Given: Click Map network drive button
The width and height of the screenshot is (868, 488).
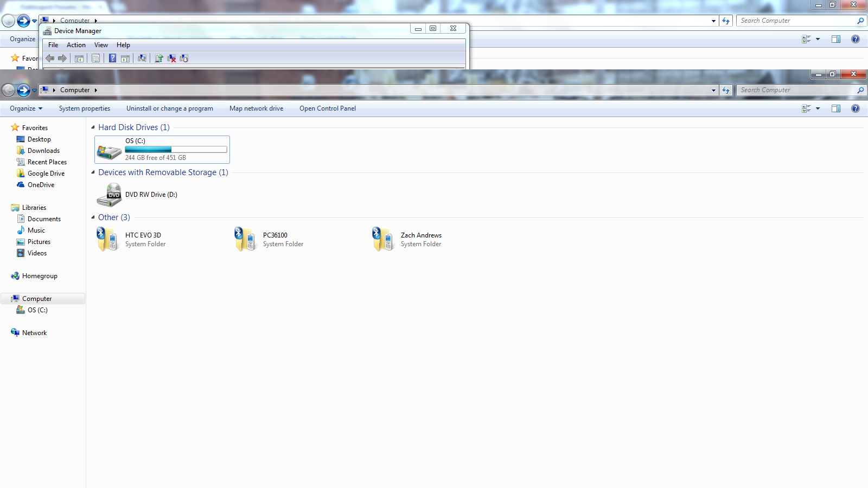Looking at the screenshot, I should [x=256, y=108].
